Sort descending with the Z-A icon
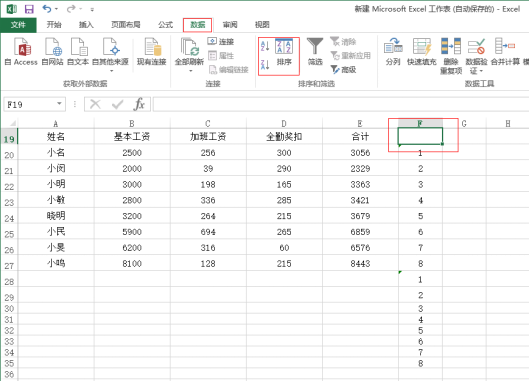This screenshot has height=382, width=530. (x=265, y=64)
